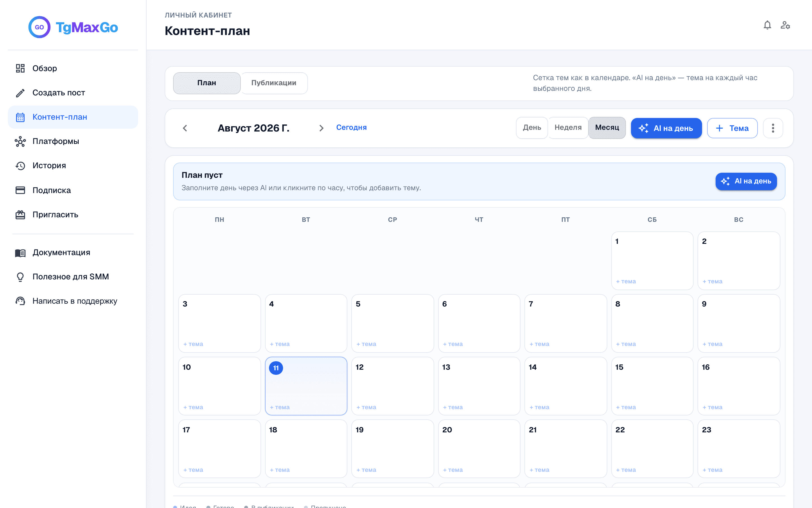Add a тема on August 1
812x508 pixels.
click(626, 282)
